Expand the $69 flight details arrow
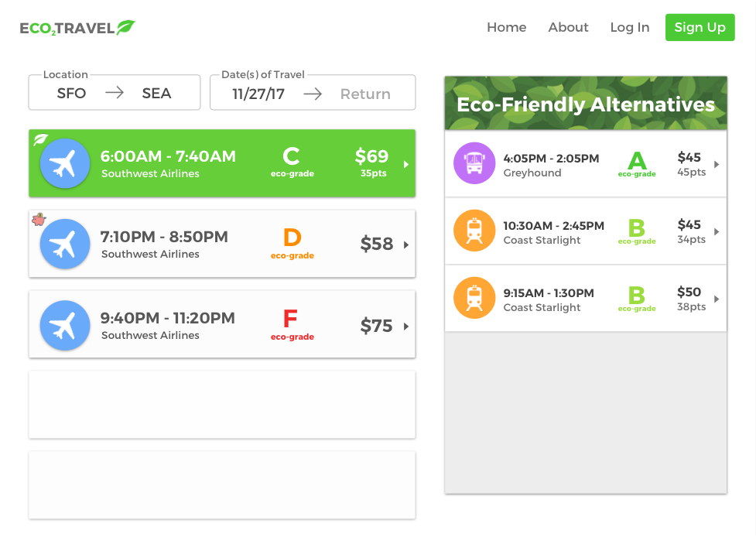 [406, 164]
